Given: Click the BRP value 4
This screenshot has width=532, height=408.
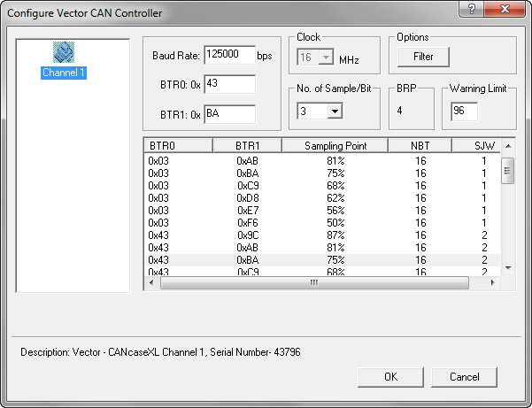Looking at the screenshot, I should pyautogui.click(x=400, y=111).
